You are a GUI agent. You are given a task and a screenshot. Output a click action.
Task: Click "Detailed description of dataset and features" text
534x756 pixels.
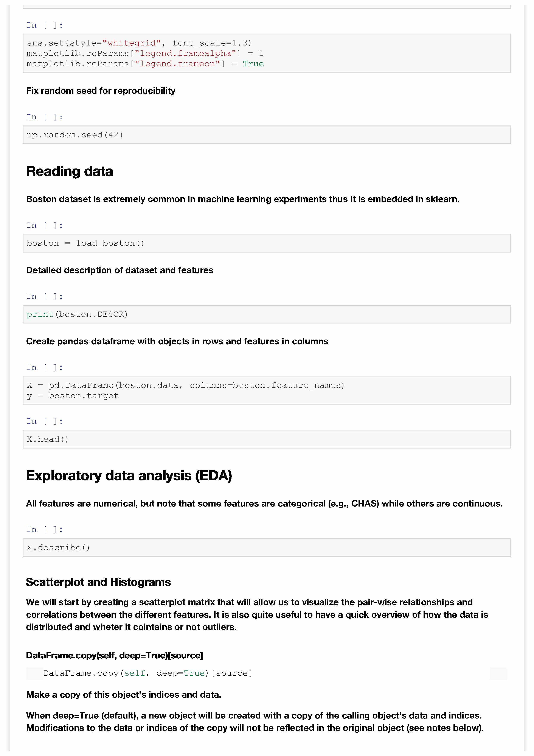(x=120, y=270)
